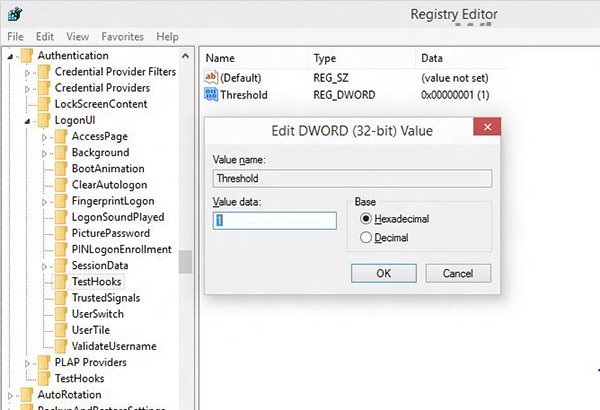Open the View menu
This screenshot has height=410, width=600.
pyautogui.click(x=77, y=37)
